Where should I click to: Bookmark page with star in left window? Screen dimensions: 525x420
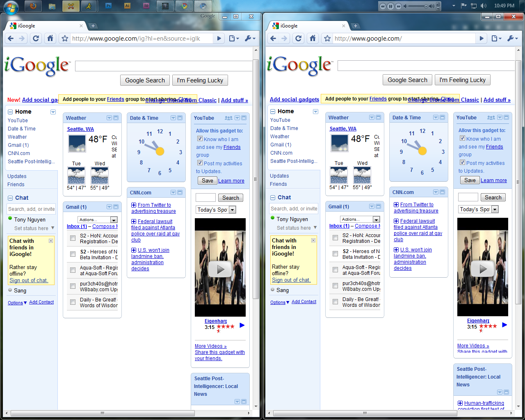coord(65,39)
